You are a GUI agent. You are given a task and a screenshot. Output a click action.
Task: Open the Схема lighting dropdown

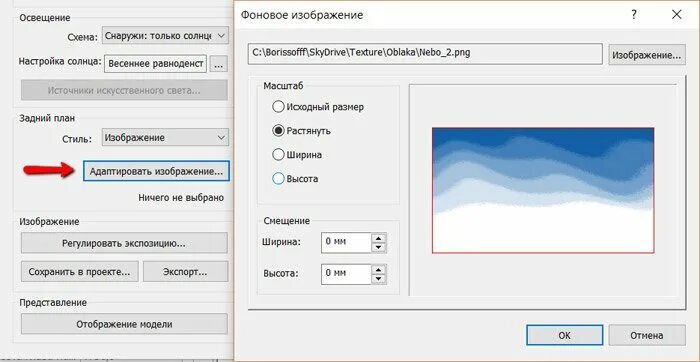(x=165, y=36)
